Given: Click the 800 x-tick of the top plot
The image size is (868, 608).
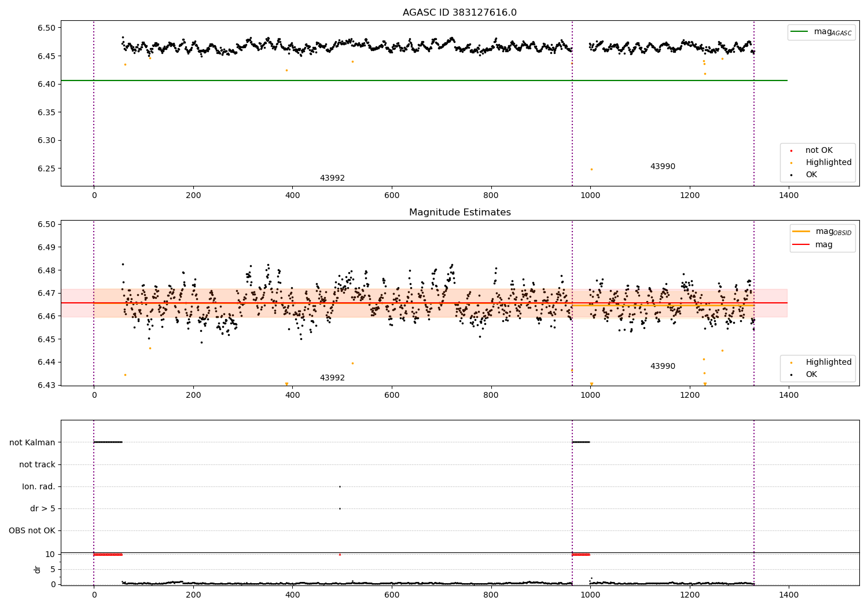Looking at the screenshot, I should tap(491, 195).
